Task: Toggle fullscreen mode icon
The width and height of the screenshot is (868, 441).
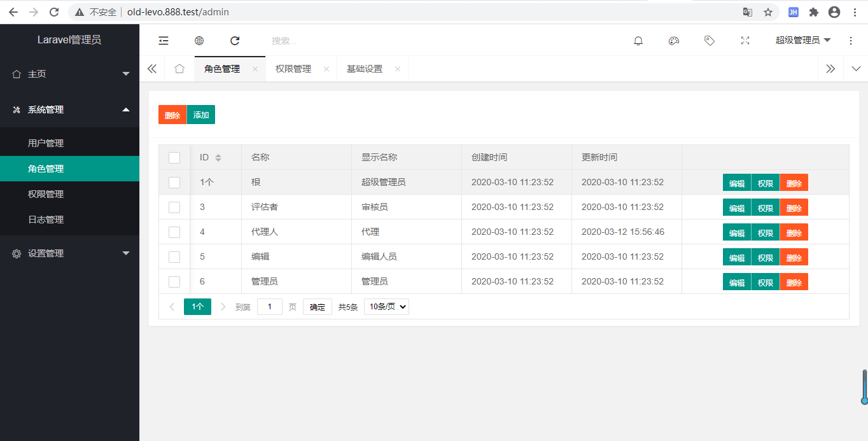Action: coord(745,41)
